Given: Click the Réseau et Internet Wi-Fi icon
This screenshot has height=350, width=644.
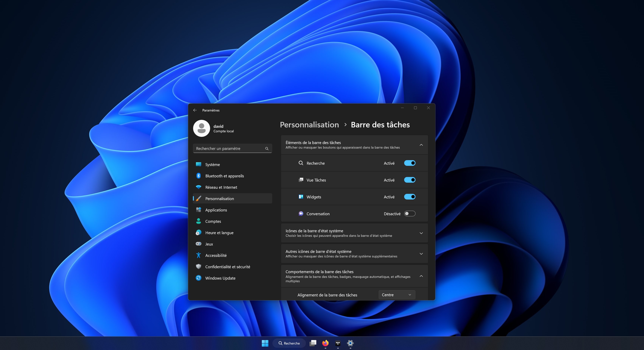Looking at the screenshot, I should [199, 187].
